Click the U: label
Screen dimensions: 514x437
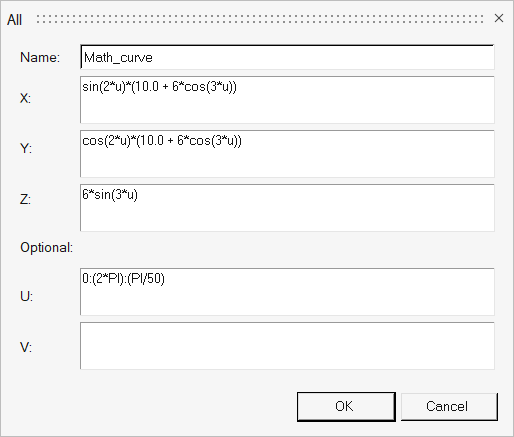pyautogui.click(x=26, y=296)
